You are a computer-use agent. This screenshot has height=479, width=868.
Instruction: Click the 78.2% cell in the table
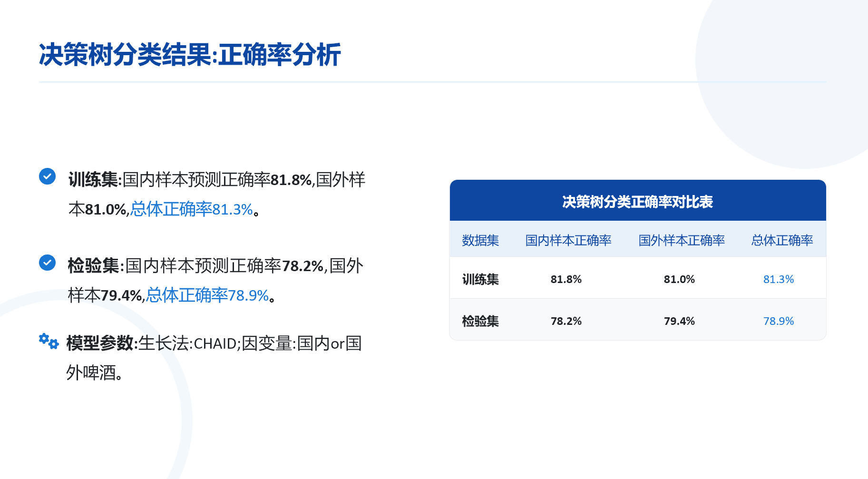coord(566,321)
